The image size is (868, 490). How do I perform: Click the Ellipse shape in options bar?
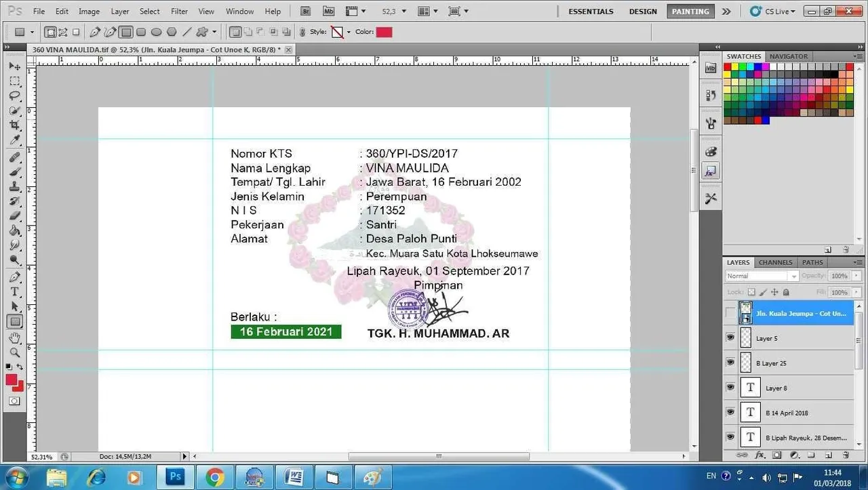pos(156,32)
